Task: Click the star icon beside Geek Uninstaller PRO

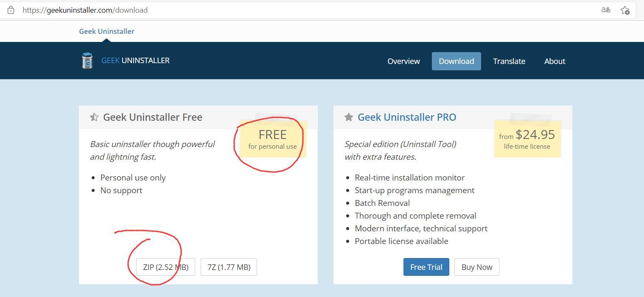Action: 349,117
